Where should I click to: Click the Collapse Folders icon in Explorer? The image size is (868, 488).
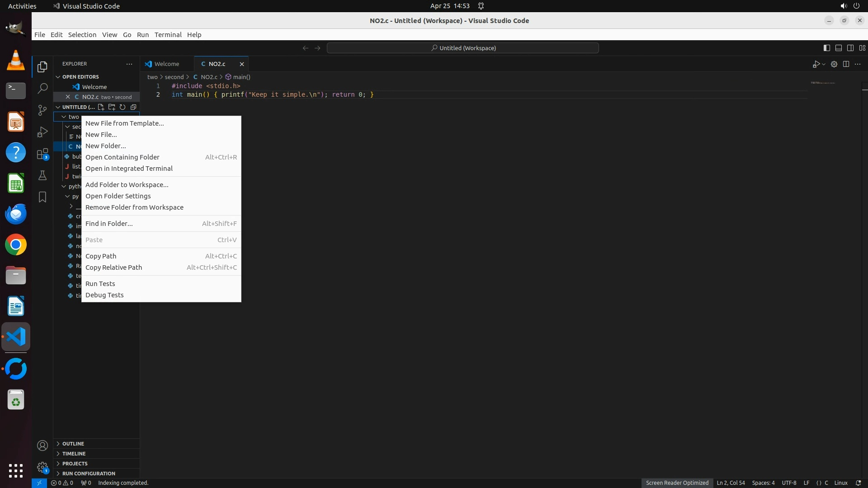coord(133,107)
